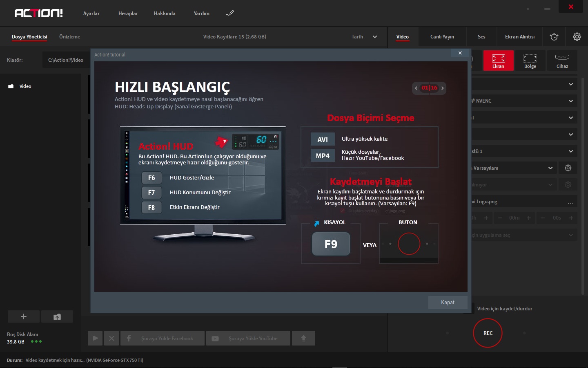Click the green disk space dots
This screenshot has height=368, width=588.
(36, 341)
